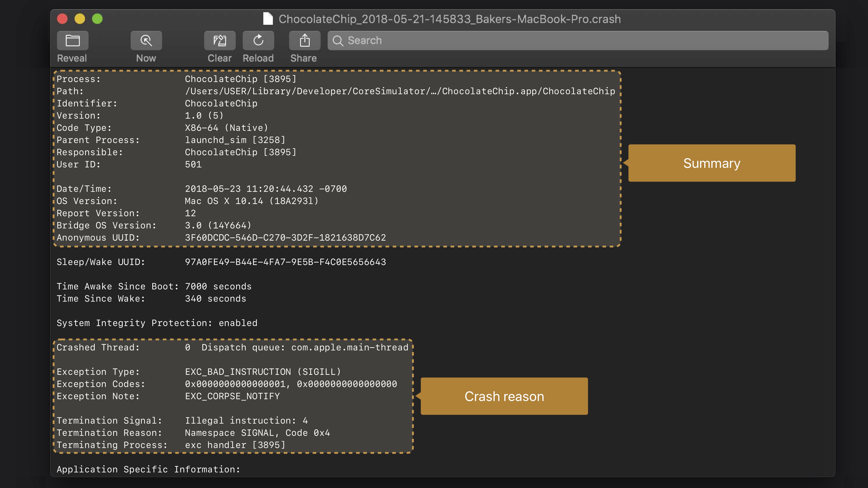
Task: Click the crash file name in title bar
Action: [450, 19]
